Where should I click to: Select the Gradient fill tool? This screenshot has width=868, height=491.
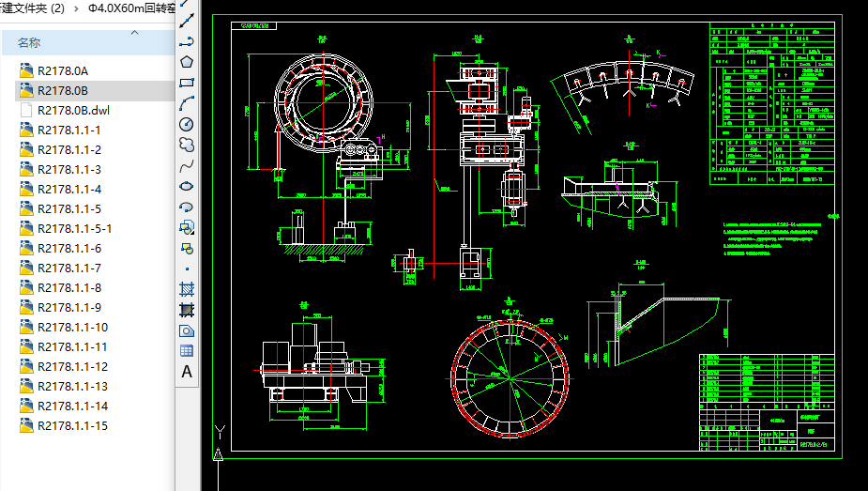click(x=187, y=310)
